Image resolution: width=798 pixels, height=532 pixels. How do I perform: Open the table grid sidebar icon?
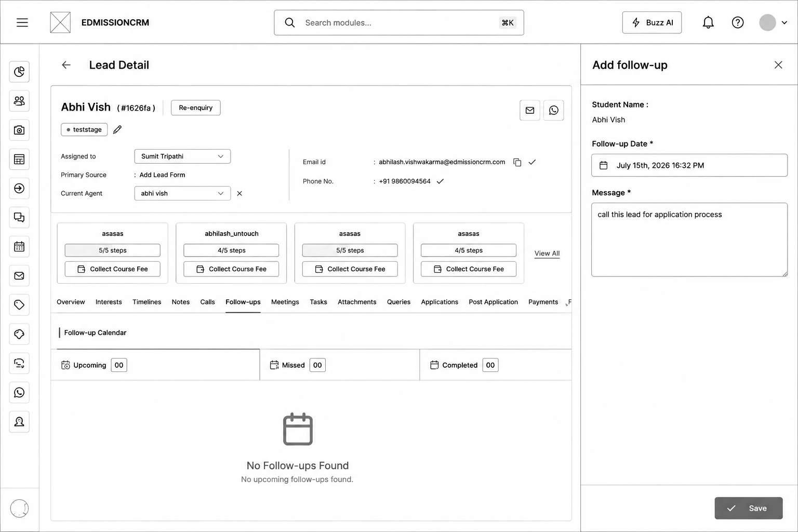click(19, 159)
